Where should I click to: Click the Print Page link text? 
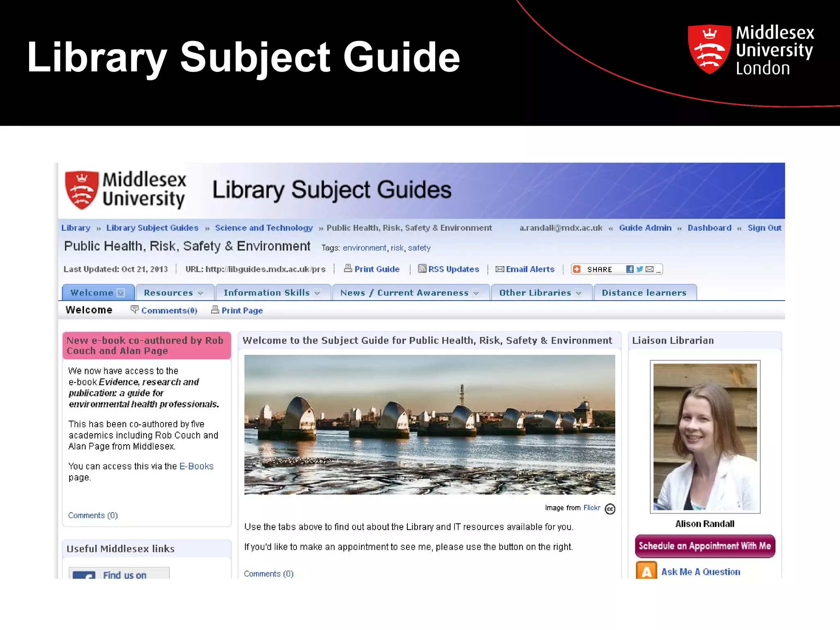click(x=242, y=310)
